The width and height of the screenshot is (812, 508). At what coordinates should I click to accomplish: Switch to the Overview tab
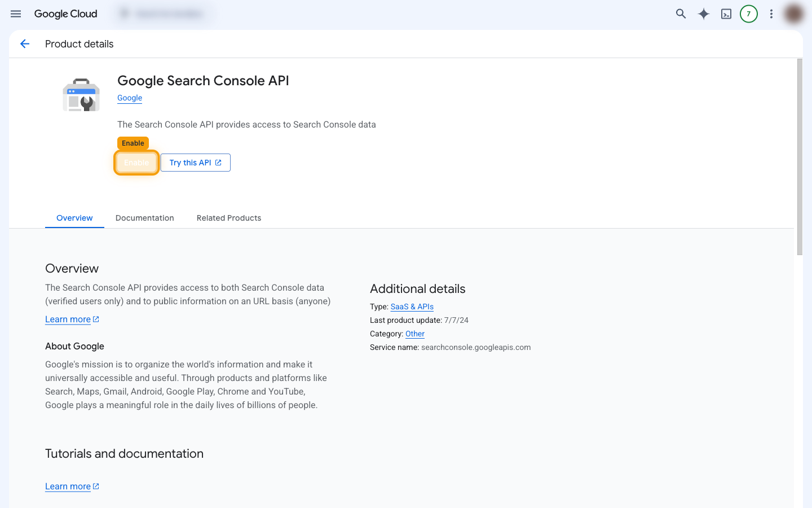(x=74, y=218)
